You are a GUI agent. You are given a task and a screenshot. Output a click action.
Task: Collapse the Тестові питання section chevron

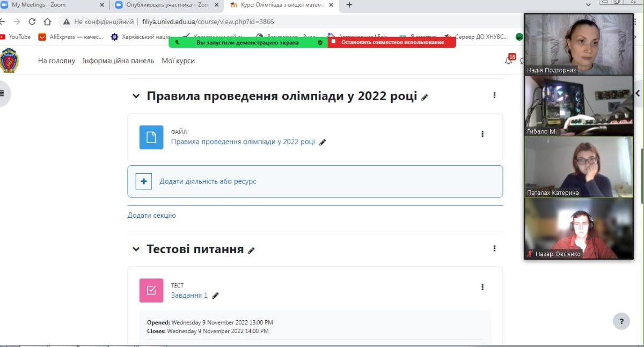[x=136, y=249]
